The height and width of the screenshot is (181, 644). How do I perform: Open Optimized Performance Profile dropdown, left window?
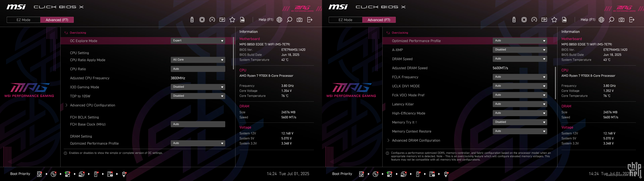click(x=198, y=143)
